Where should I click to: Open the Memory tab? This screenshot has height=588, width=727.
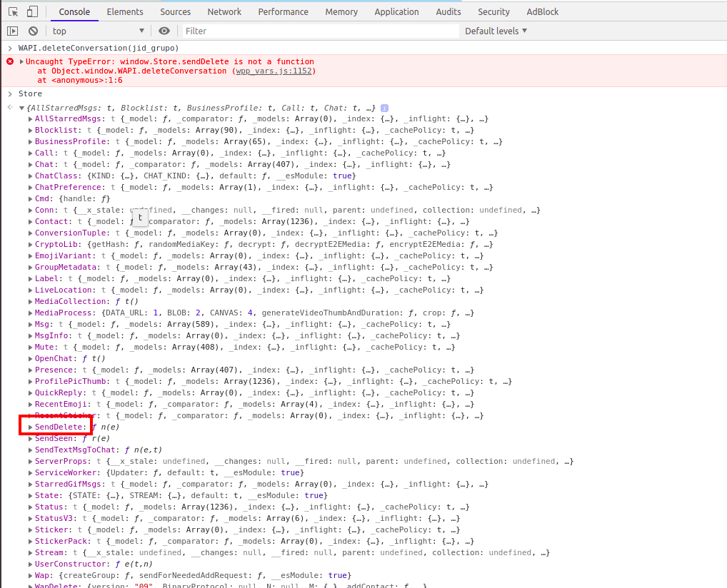coord(341,12)
